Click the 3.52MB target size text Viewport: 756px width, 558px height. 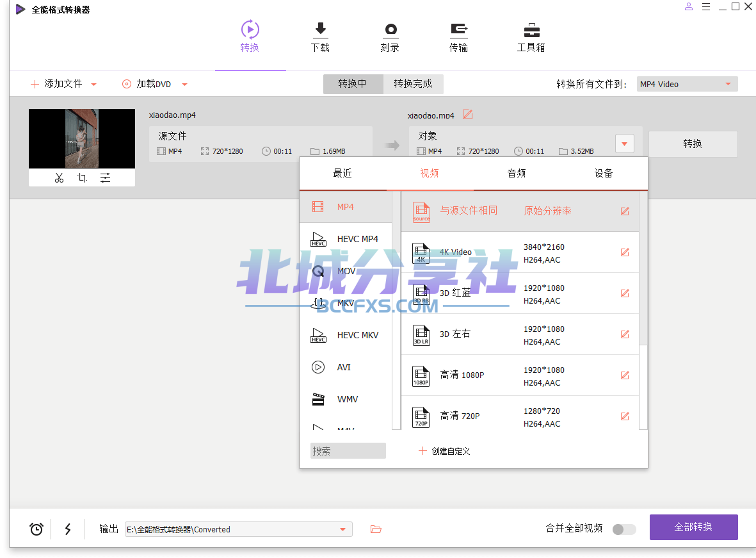point(582,151)
